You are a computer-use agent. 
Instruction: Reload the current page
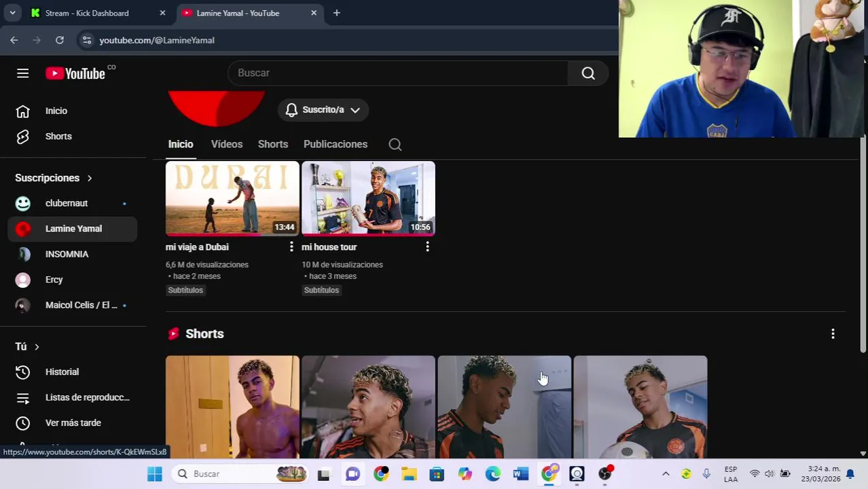(60, 40)
